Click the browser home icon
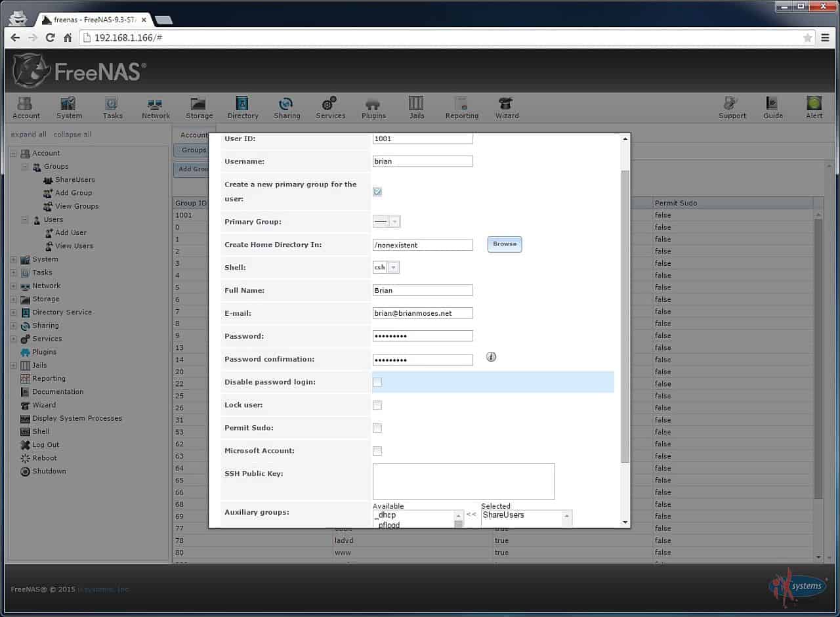840x617 pixels. (x=68, y=37)
